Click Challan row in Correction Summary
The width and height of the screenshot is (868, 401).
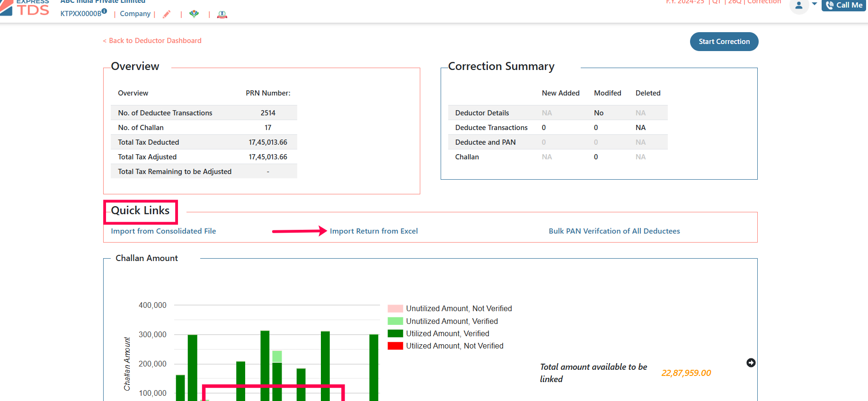[x=558, y=157]
